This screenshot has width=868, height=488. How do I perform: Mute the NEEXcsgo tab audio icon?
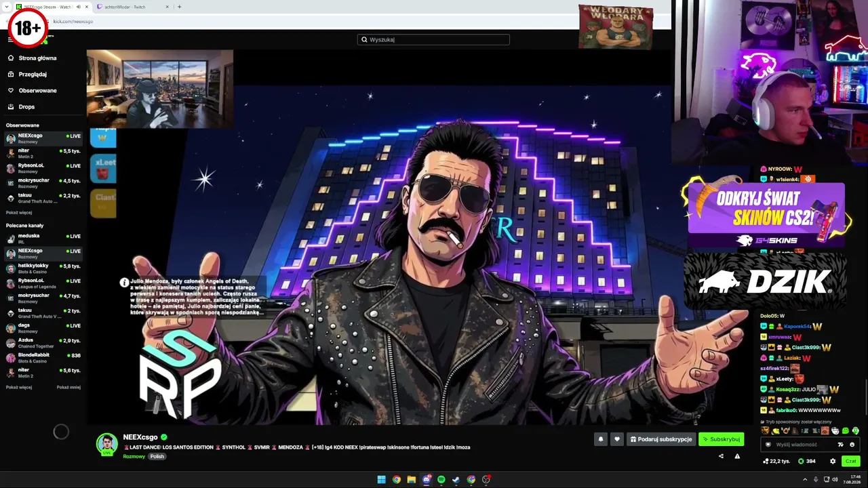pyautogui.click(x=79, y=7)
